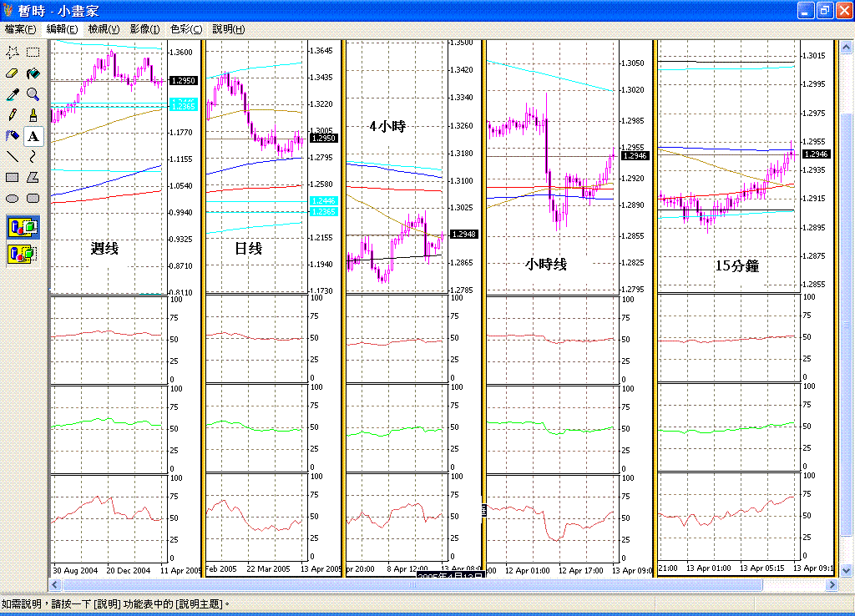Open the 影像(I) menu
Viewport: 855px width, 616px height.
pyautogui.click(x=144, y=29)
